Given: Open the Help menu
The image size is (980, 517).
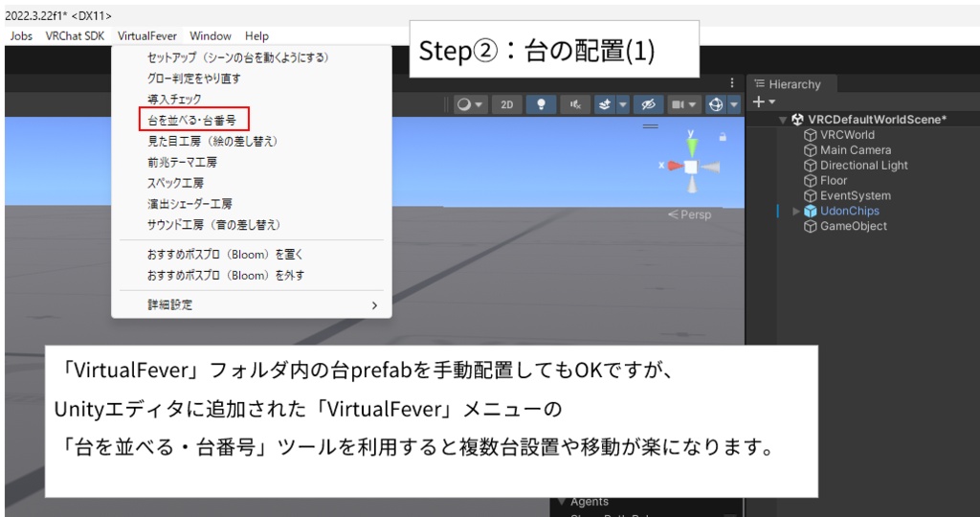Looking at the screenshot, I should point(256,36).
